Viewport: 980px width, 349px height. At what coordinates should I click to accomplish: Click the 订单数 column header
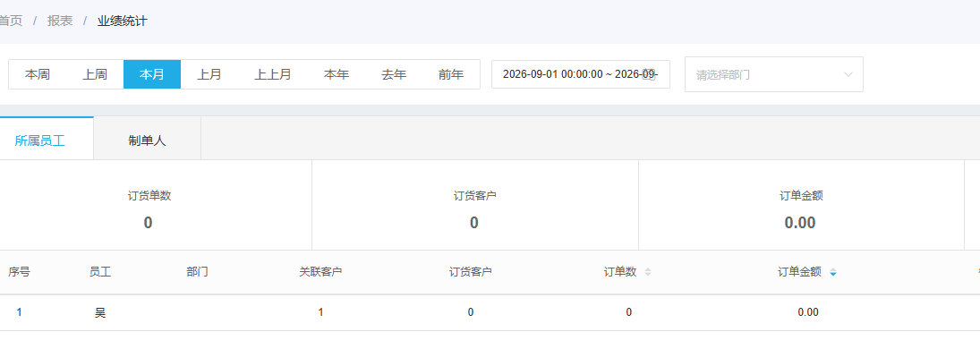coord(620,272)
